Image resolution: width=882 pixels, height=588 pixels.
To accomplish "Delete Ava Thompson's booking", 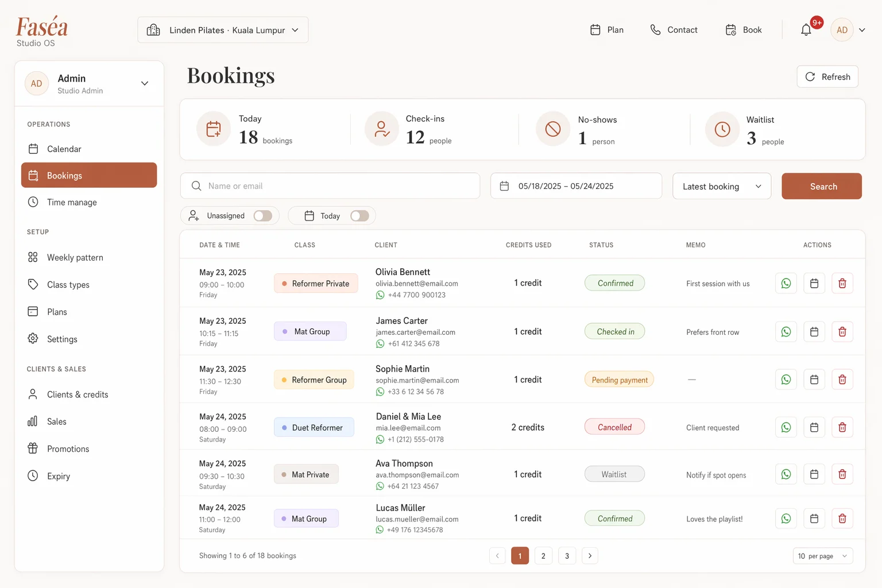I will [842, 474].
